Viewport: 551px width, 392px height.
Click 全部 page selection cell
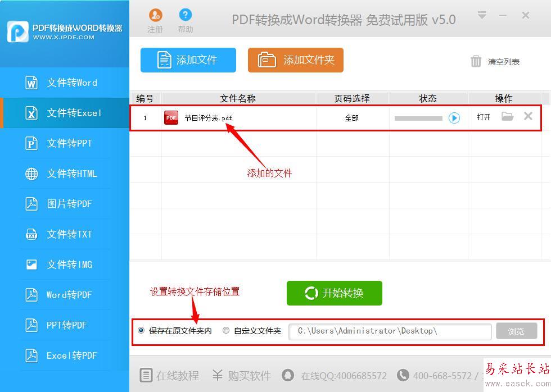click(x=352, y=118)
